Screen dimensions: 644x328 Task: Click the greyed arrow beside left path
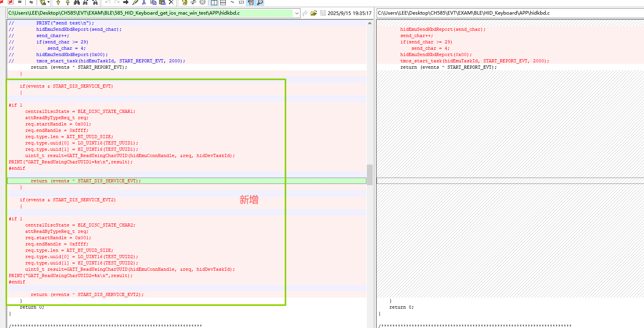point(305,13)
